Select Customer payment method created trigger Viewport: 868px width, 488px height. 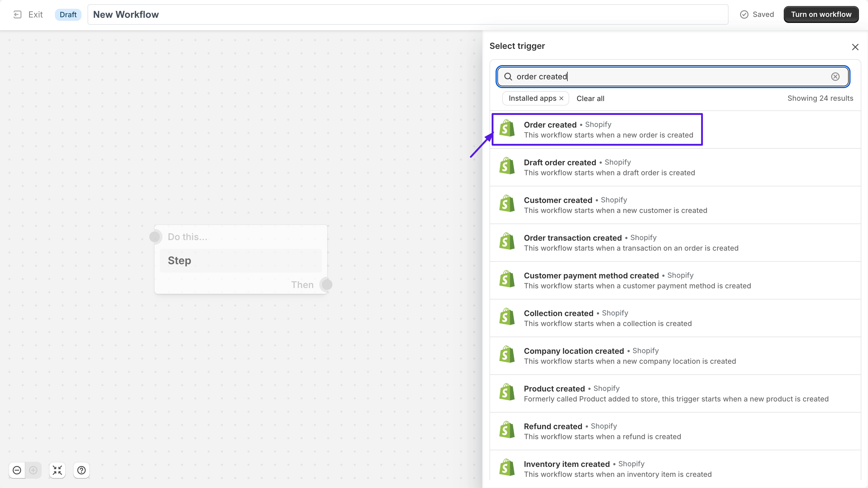675,280
